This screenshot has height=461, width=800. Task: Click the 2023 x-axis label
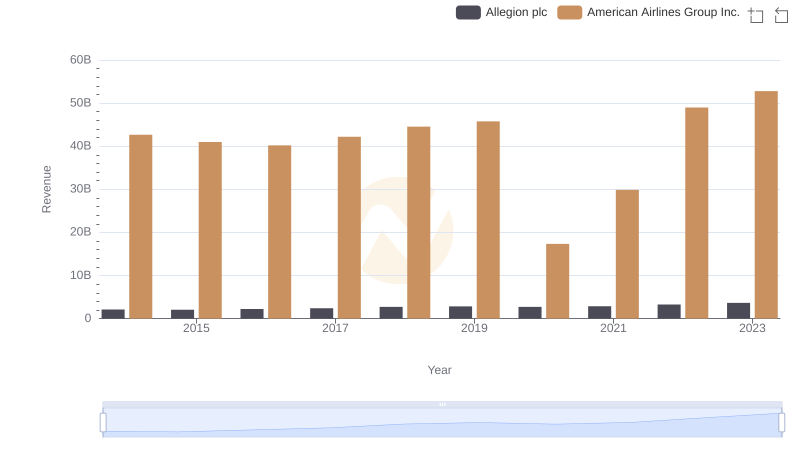pyautogui.click(x=752, y=328)
